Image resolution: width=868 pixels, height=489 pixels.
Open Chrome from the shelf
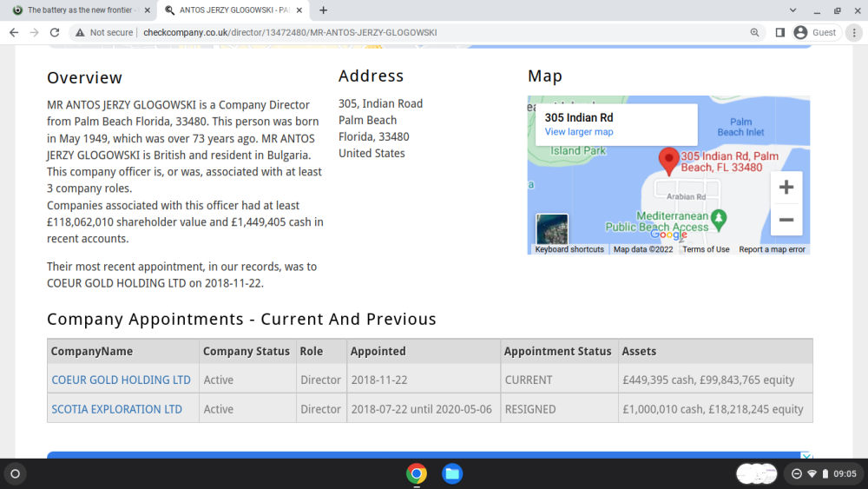417,474
